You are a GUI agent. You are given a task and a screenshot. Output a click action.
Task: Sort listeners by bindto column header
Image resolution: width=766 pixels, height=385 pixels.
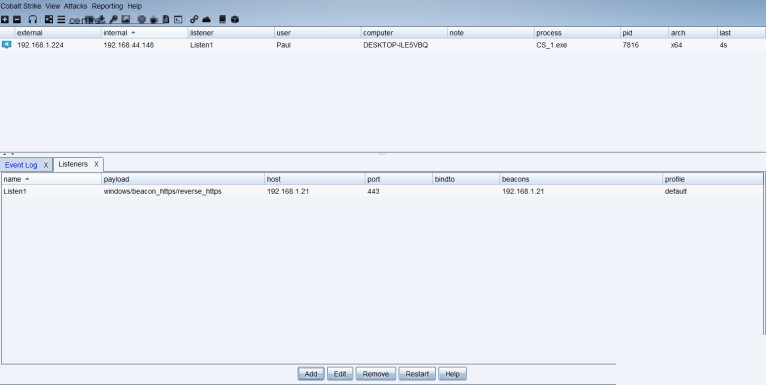point(466,179)
